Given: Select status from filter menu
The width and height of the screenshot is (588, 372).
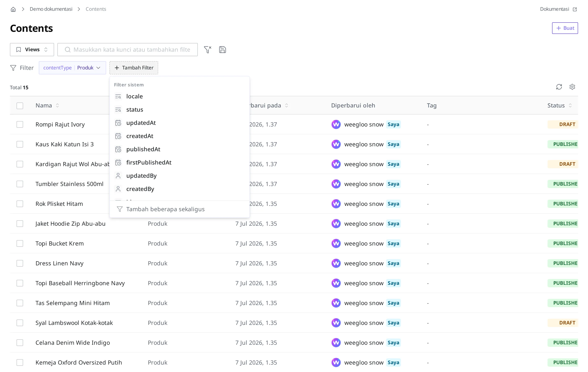Looking at the screenshot, I should pos(179,110).
